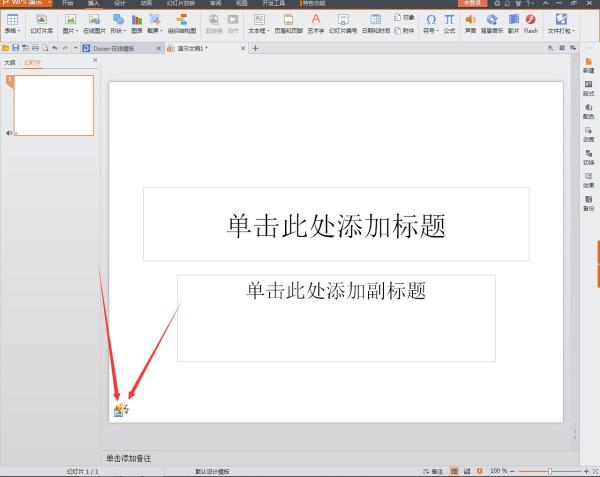
Task: Switch to normal view in status bar
Action: tap(453, 470)
